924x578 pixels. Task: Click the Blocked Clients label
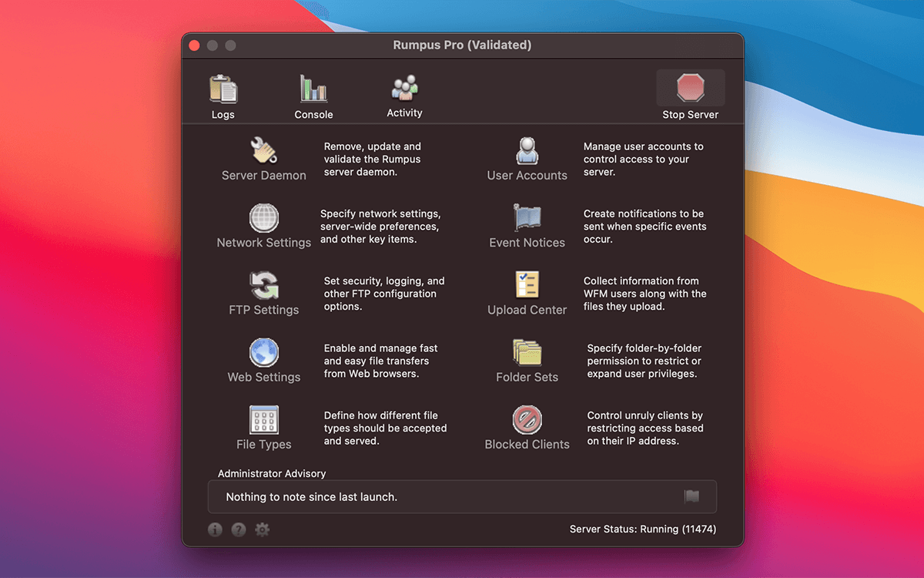click(527, 445)
